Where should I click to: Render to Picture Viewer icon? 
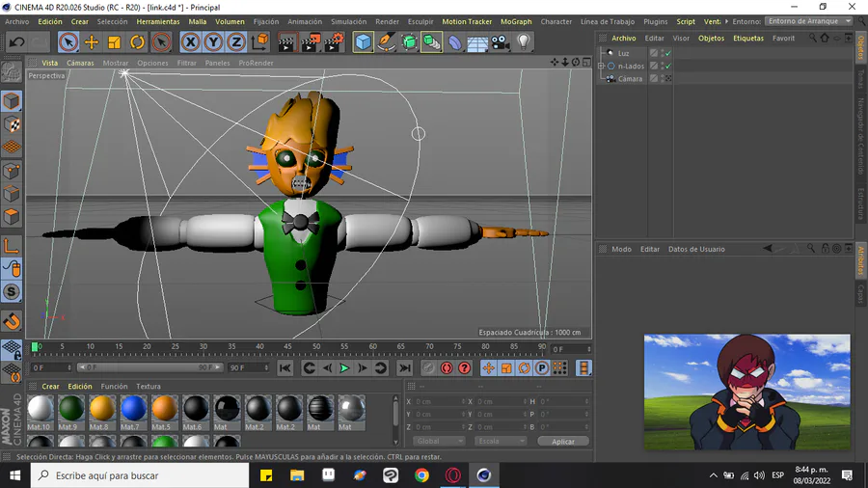(311, 42)
